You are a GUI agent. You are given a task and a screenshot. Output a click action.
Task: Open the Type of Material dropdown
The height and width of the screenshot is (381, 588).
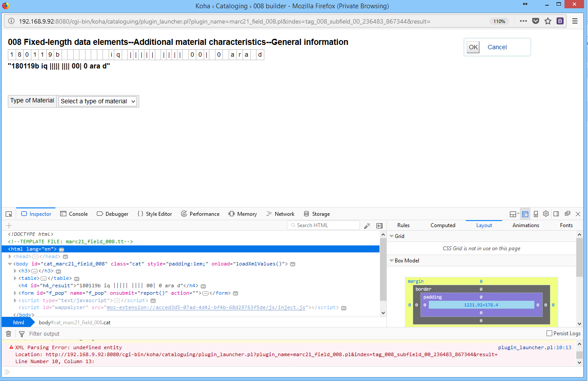pos(98,101)
